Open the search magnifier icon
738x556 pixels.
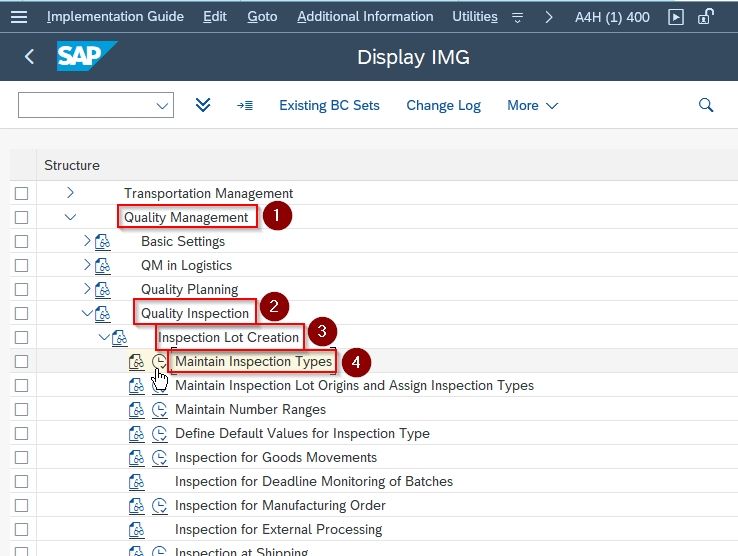pyautogui.click(x=706, y=105)
